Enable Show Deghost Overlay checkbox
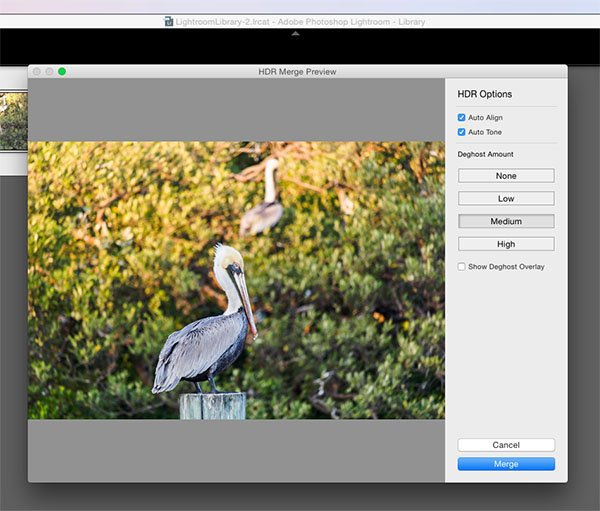Screen dimensions: 600x511 click(462, 267)
